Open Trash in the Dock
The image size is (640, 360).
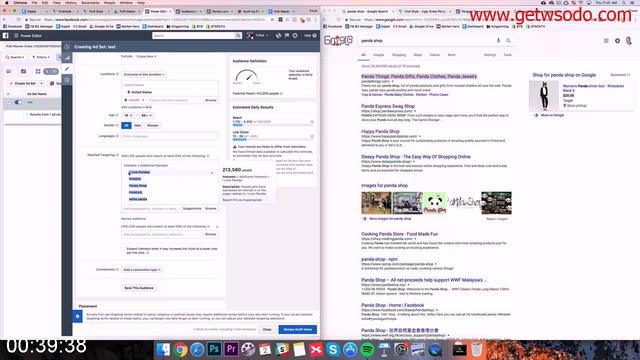pos(476,349)
